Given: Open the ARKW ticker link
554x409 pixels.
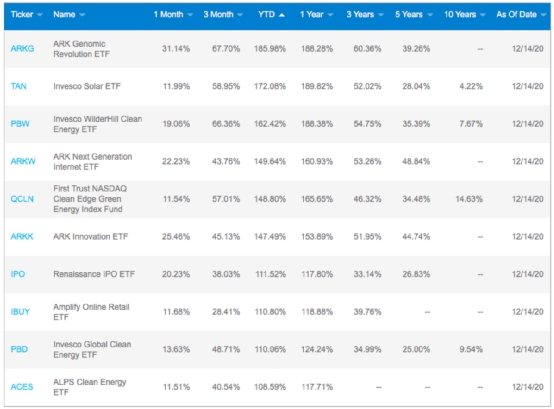Looking at the screenshot, I should (x=23, y=161).
